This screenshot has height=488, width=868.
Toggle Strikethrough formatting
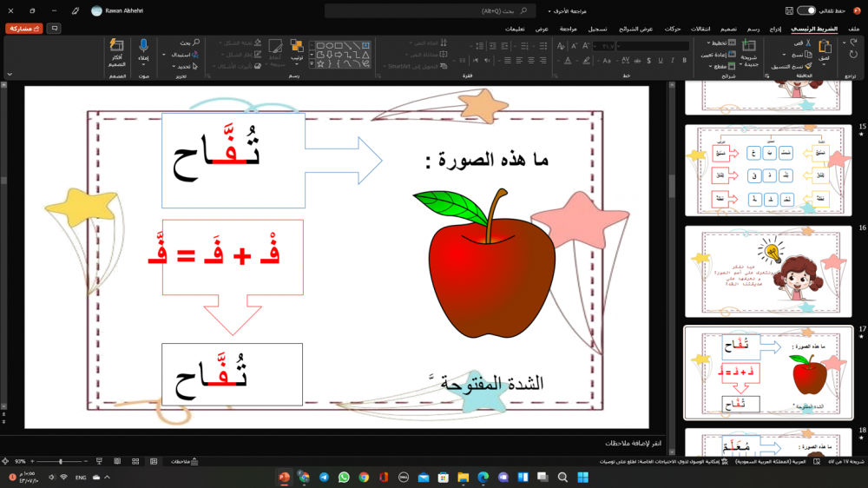point(637,61)
